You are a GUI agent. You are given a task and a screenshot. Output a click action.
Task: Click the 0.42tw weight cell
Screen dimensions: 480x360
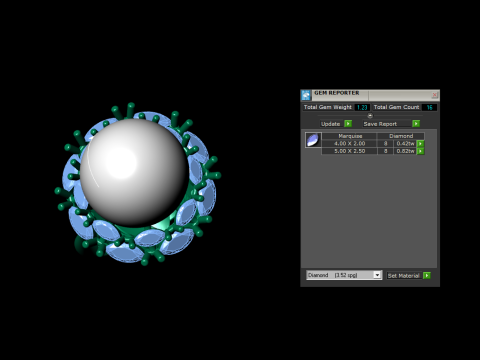405,143
